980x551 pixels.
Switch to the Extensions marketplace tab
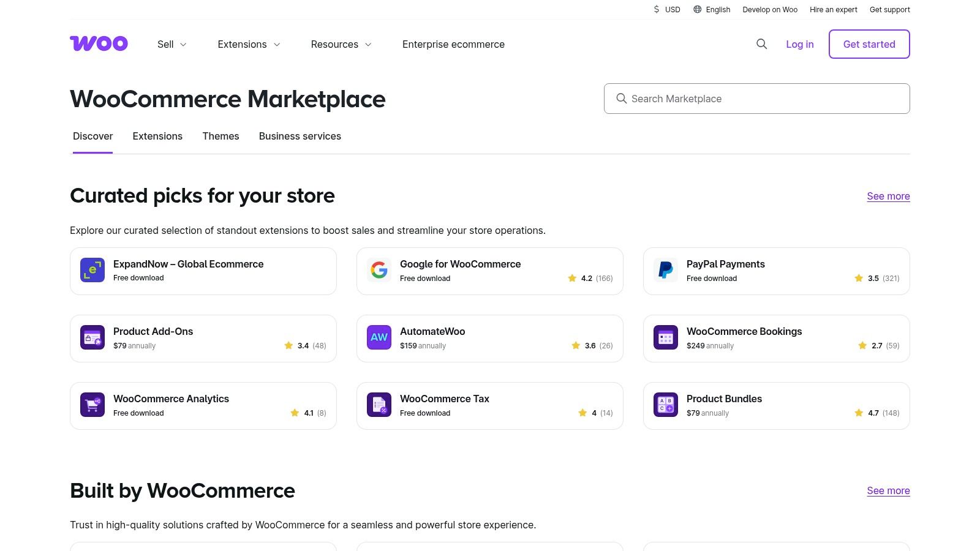(x=157, y=136)
